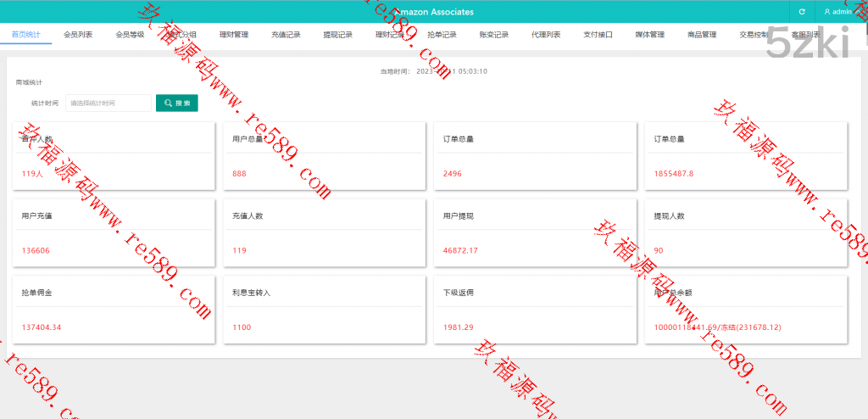This screenshot has height=419, width=868.
Task: Open the 抢单记录 tab
Action: (442, 35)
